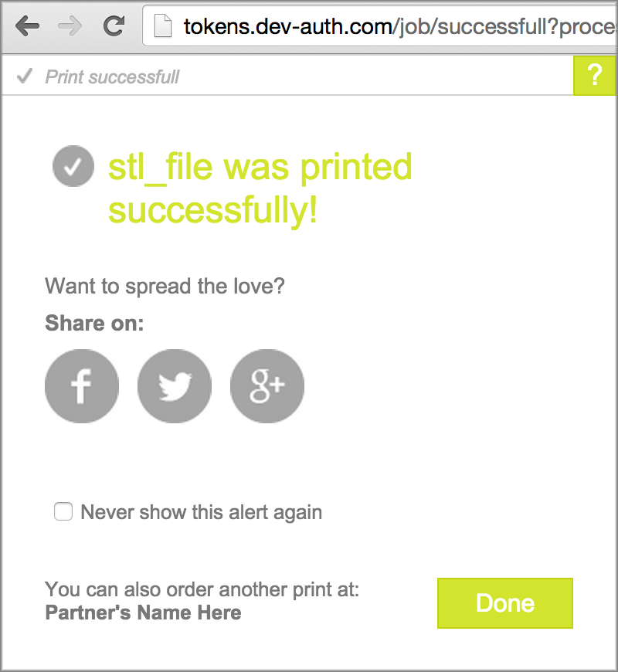The height and width of the screenshot is (672, 618).
Task: Click the stl_file was printed successfully heading
Action: click(260, 188)
